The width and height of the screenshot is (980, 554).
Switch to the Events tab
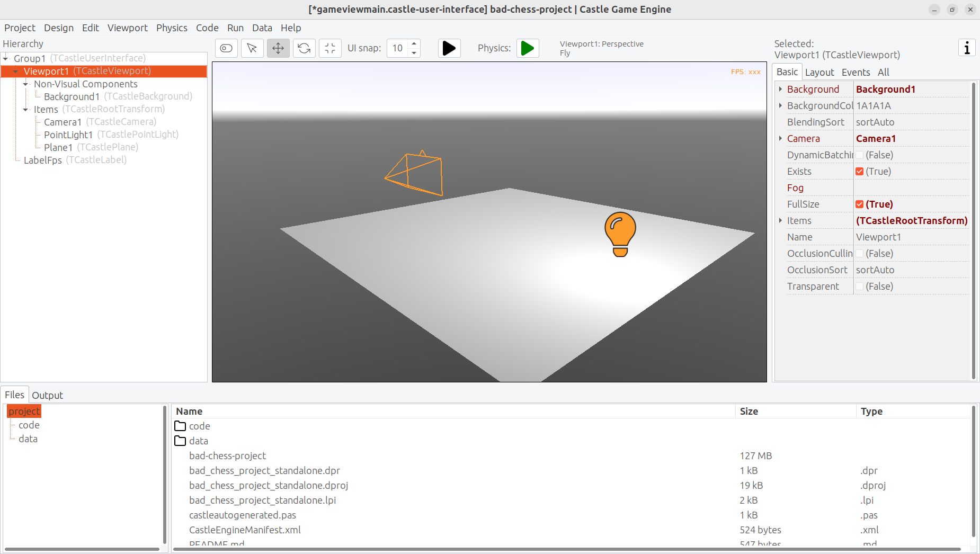[x=856, y=73]
